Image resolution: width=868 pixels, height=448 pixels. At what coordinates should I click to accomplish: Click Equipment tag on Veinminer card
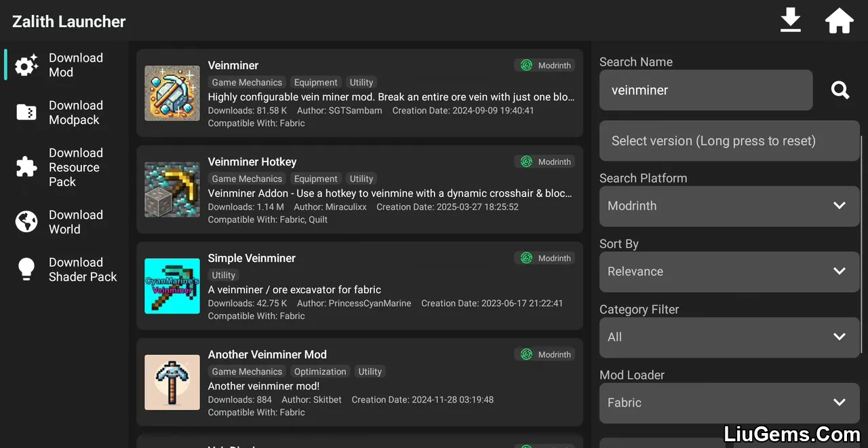coord(315,82)
